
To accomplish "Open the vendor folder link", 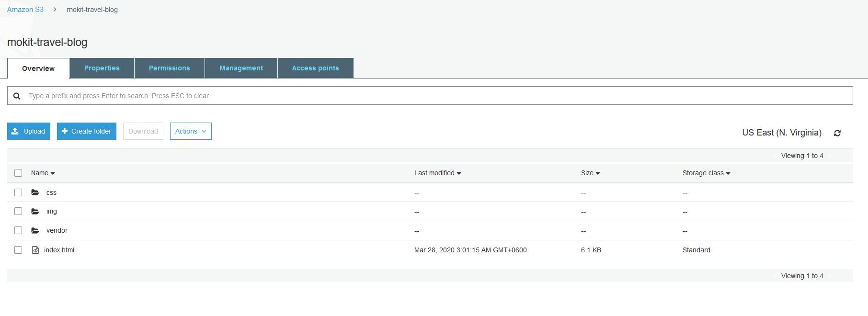I will pos(57,230).
